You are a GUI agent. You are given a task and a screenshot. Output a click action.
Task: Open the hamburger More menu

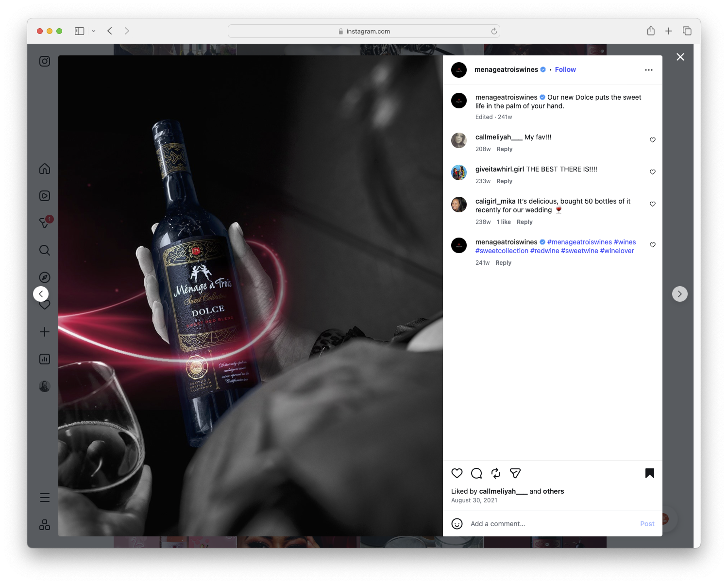(44, 498)
